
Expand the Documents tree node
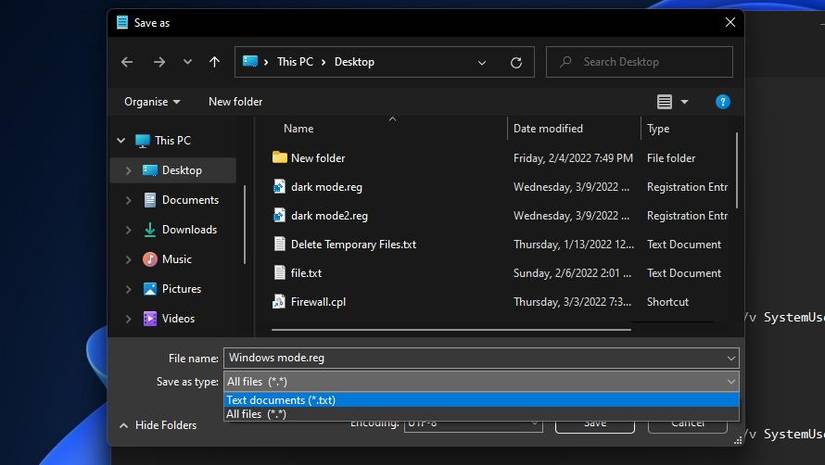(x=128, y=200)
